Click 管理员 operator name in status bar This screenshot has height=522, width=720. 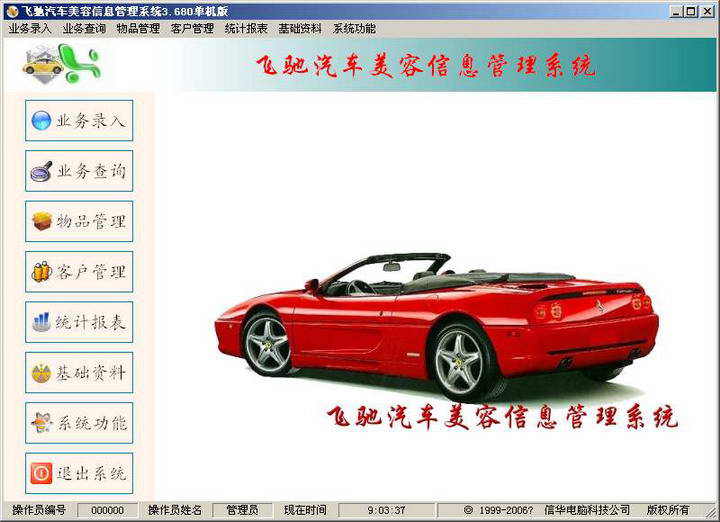pyautogui.click(x=242, y=510)
